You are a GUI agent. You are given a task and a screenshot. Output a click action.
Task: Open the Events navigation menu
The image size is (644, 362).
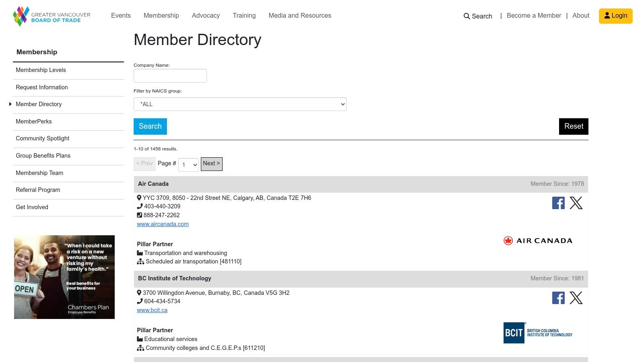tap(120, 15)
